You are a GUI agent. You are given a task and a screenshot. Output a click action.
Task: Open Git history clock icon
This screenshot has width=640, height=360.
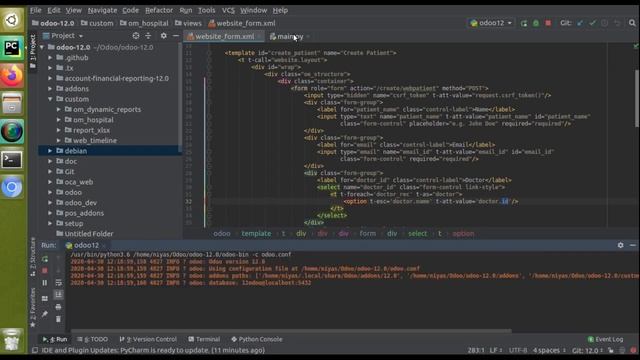tap(604, 23)
